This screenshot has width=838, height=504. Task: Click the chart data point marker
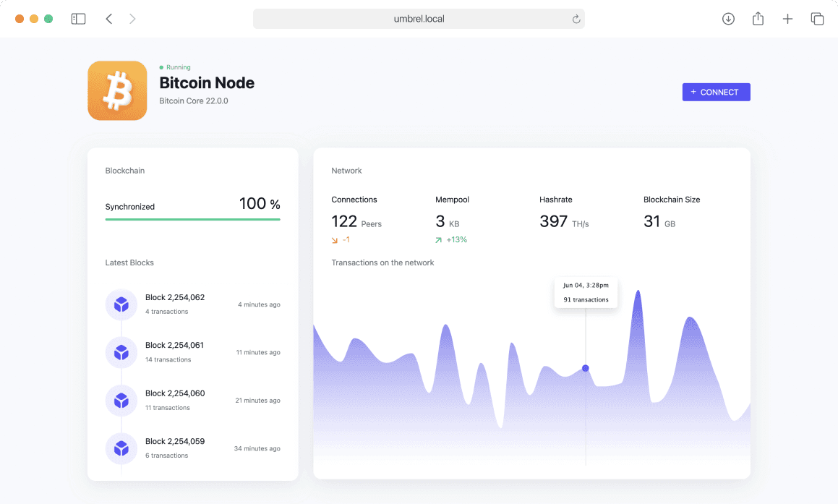(x=585, y=368)
